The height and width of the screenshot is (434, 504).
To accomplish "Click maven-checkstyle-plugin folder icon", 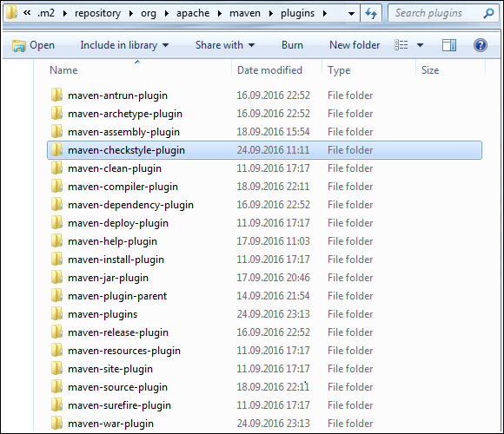I will click(56, 150).
